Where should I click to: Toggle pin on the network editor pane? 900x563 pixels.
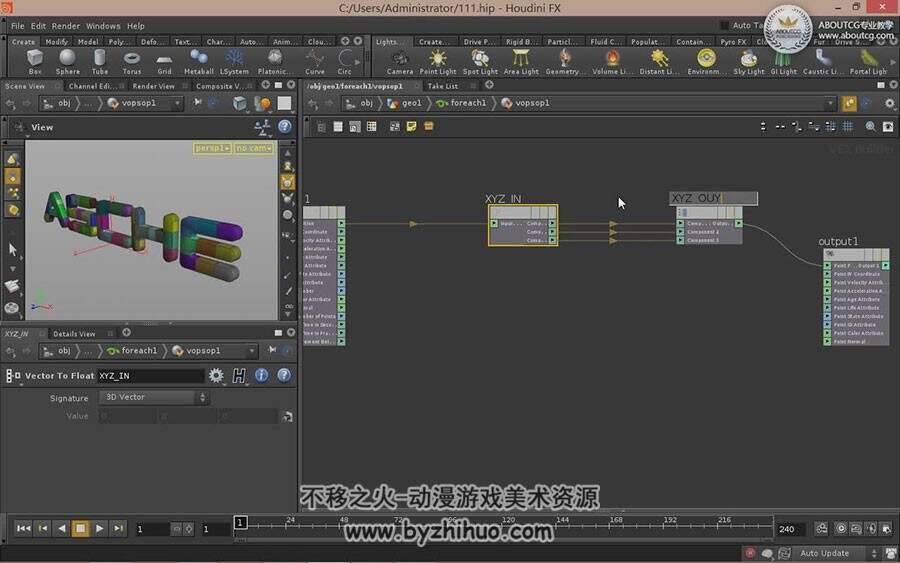pyautogui.click(x=849, y=103)
